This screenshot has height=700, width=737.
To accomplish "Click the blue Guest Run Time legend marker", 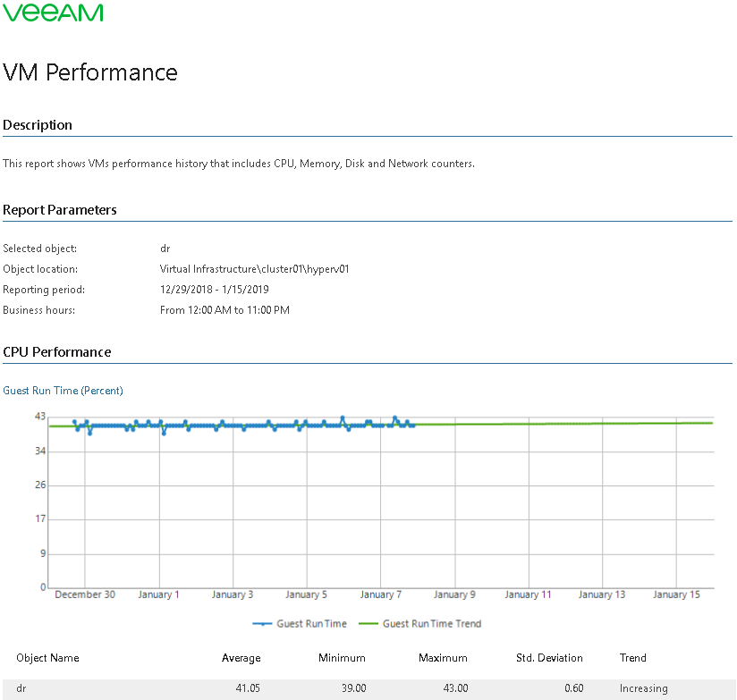I will coord(261,623).
